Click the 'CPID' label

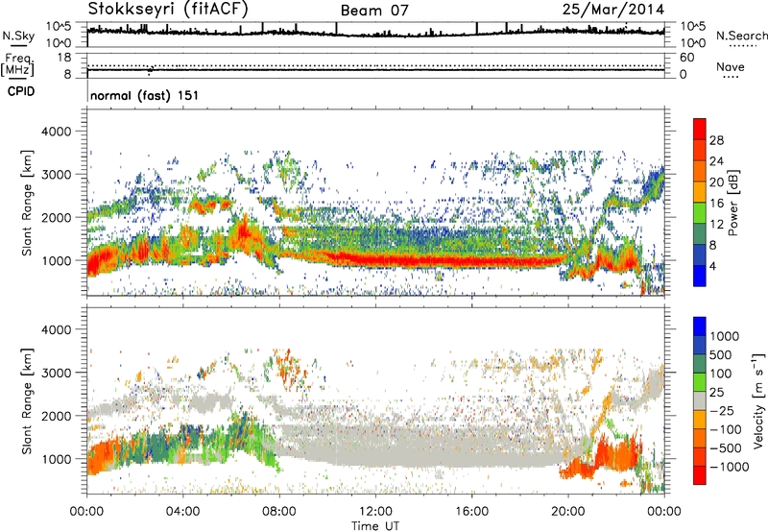point(21,91)
